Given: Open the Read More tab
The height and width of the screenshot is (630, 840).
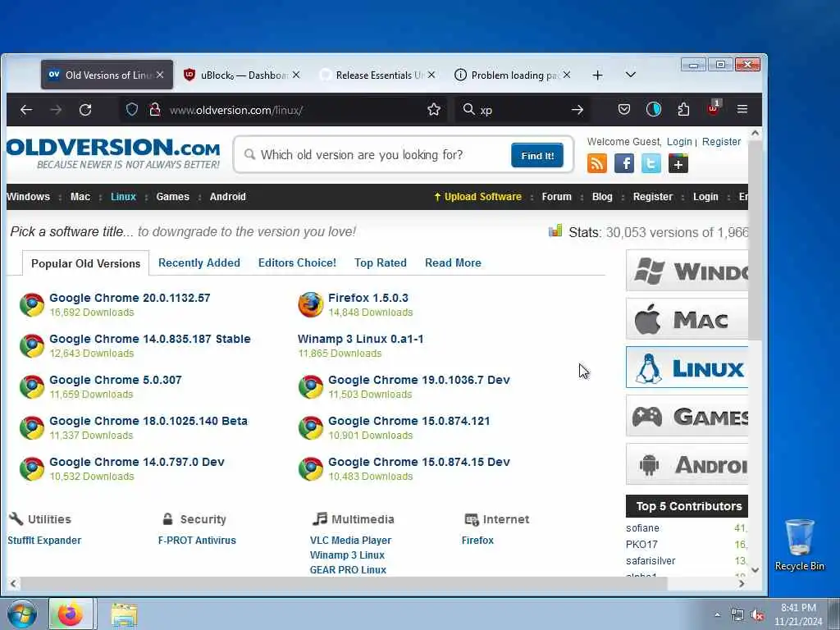Looking at the screenshot, I should [453, 263].
